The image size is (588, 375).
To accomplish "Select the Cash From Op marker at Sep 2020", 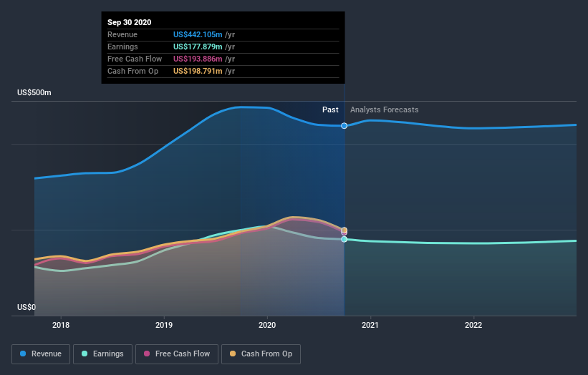I will point(344,230).
